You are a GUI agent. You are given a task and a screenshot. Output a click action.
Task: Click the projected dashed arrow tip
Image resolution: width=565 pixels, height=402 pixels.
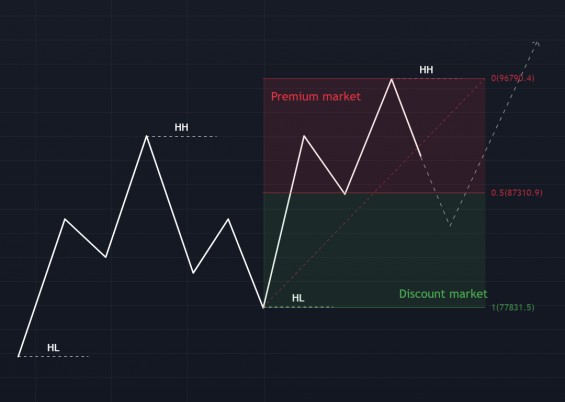[537, 43]
